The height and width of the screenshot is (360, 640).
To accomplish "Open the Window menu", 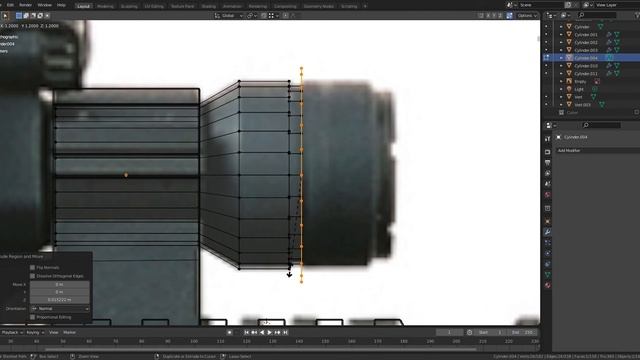I will coord(44,5).
